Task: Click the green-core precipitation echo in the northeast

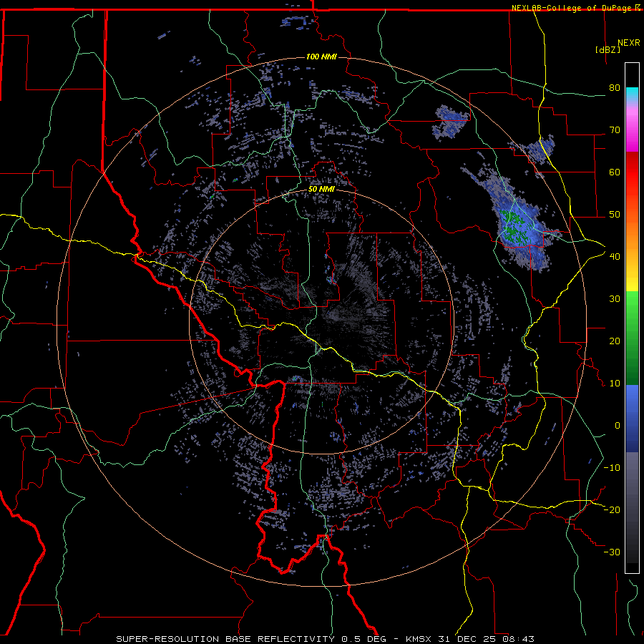Action: click(517, 227)
